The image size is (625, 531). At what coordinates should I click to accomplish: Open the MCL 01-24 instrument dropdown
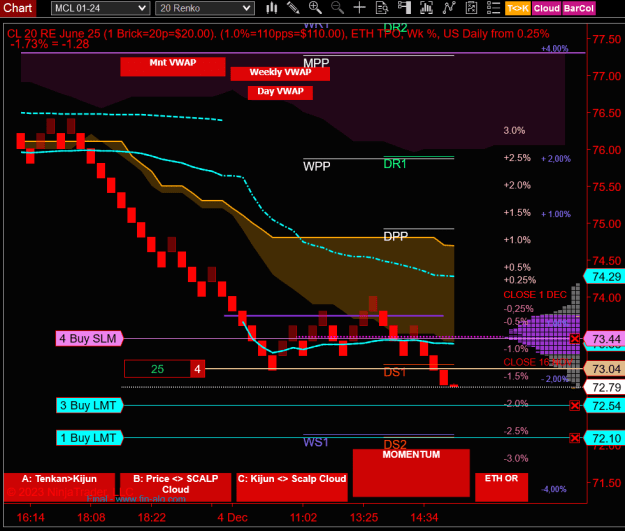(100, 8)
